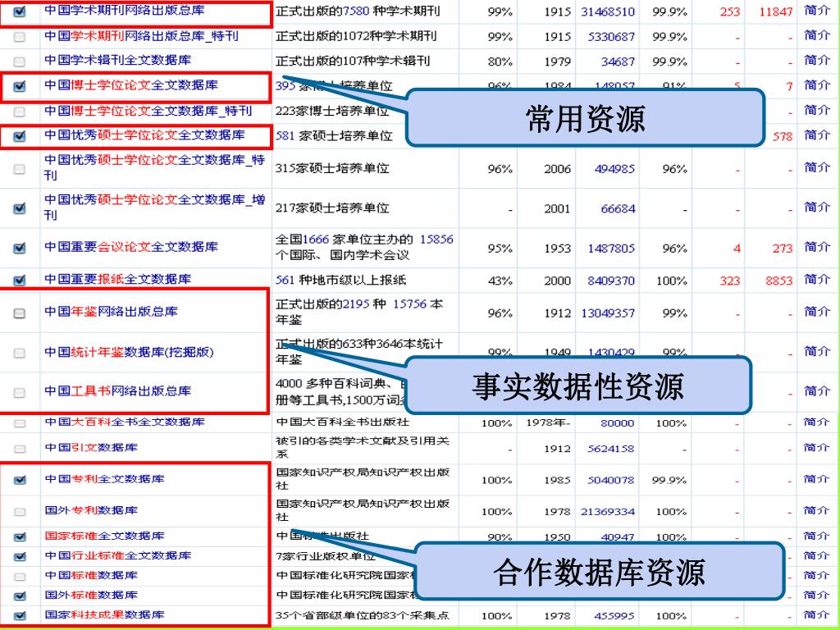
Task: Tick the 中国统计年鉴数据库(挖掘版) checkbox
Action: pos(20,353)
